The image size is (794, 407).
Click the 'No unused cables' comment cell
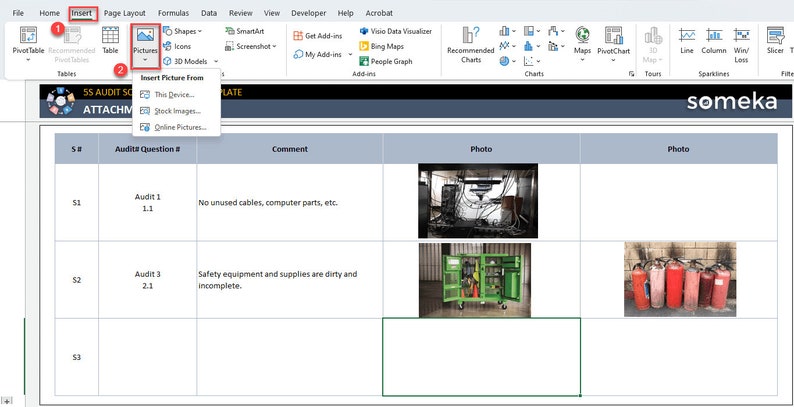tap(290, 202)
